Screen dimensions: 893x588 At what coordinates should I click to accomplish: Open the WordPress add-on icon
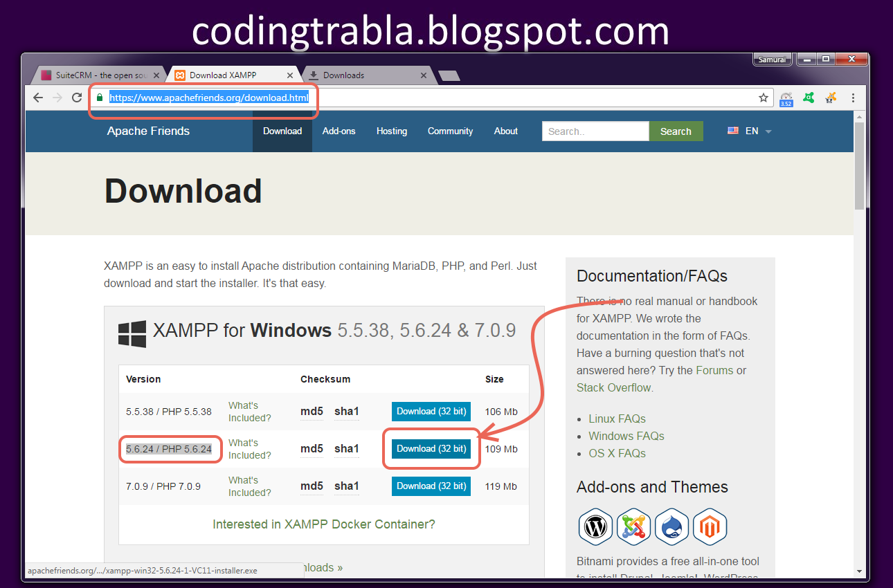[596, 526]
